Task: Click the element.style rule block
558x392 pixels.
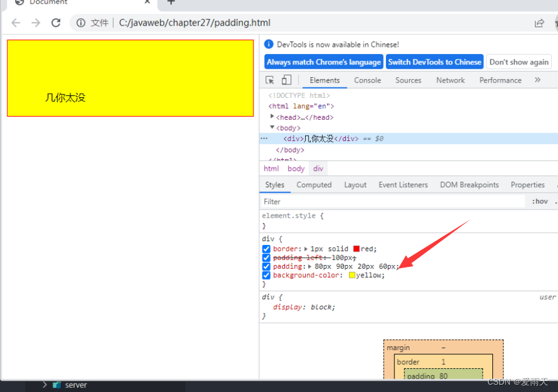Action: [409, 221]
